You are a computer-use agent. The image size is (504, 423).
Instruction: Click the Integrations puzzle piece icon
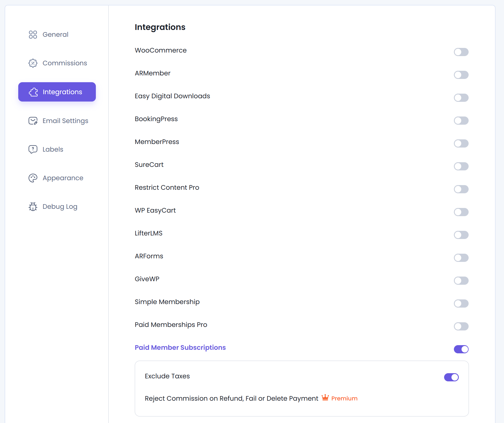pyautogui.click(x=33, y=92)
